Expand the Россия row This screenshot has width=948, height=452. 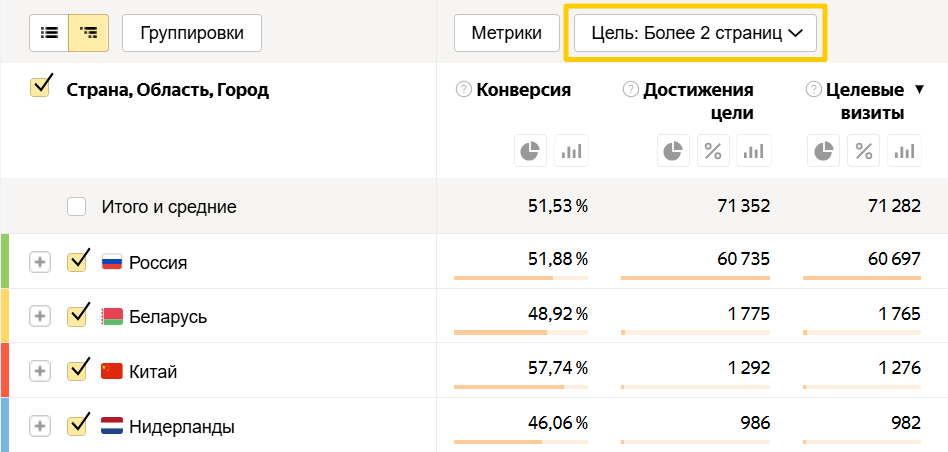click(39, 262)
